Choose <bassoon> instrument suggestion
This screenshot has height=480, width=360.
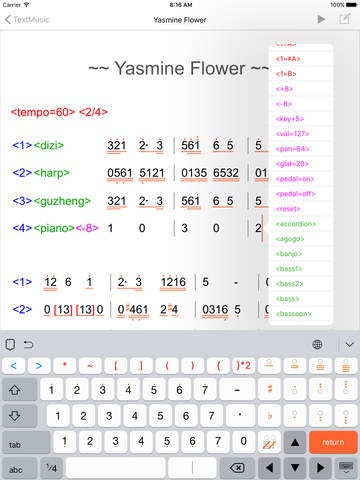[x=301, y=314]
